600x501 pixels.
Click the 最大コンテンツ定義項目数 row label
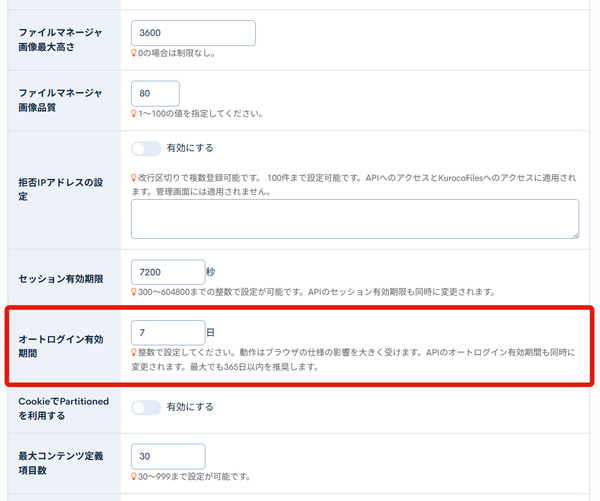tap(61, 463)
